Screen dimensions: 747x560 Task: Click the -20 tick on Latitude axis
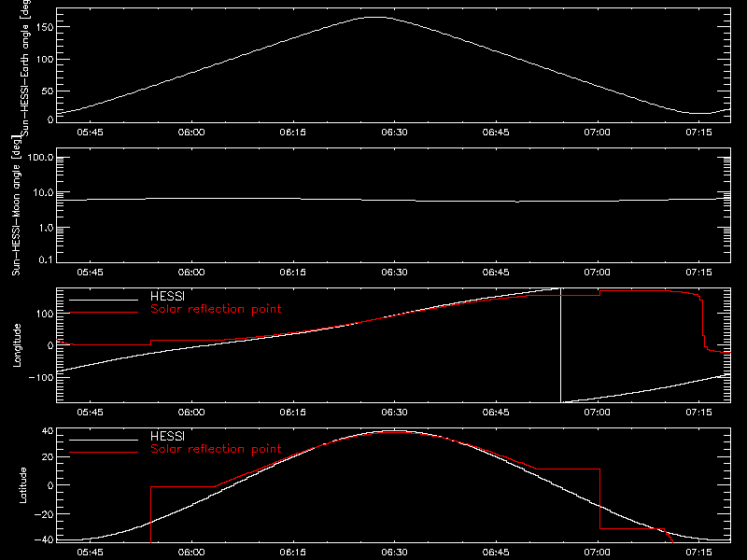tap(45, 514)
